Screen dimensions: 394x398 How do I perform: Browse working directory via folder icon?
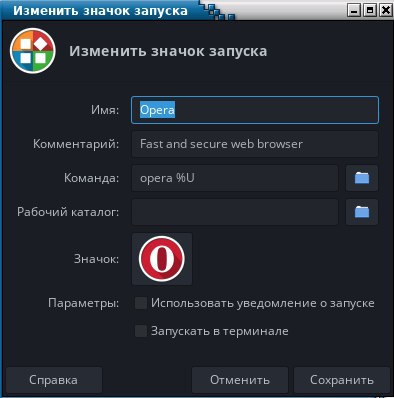[362, 212]
